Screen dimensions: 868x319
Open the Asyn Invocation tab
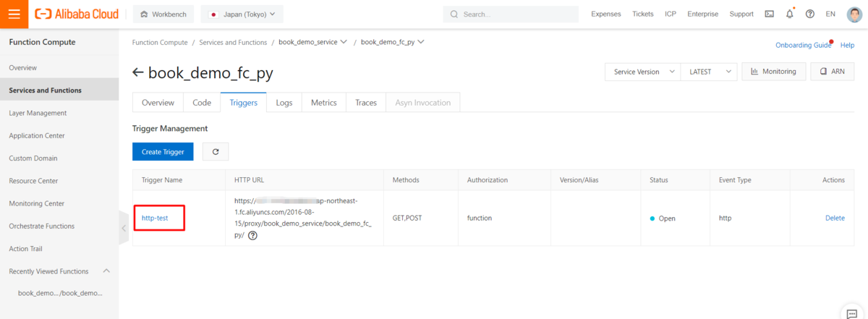[422, 103]
